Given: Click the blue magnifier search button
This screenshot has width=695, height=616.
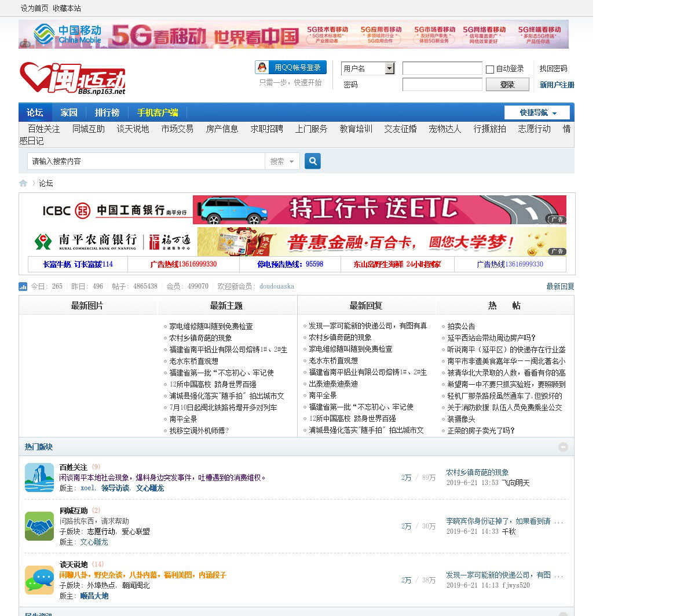Looking at the screenshot, I should [313, 161].
